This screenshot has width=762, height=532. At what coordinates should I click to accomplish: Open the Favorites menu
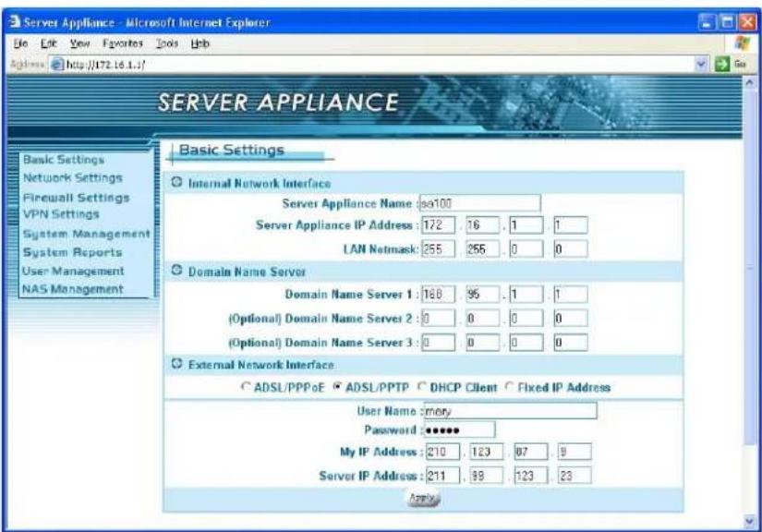pyautogui.click(x=123, y=43)
